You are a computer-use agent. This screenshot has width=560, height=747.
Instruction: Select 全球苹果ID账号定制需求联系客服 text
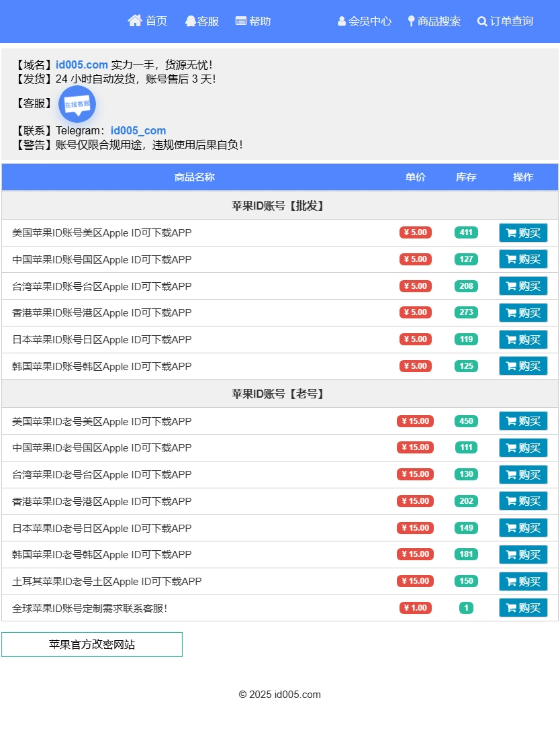click(x=89, y=609)
